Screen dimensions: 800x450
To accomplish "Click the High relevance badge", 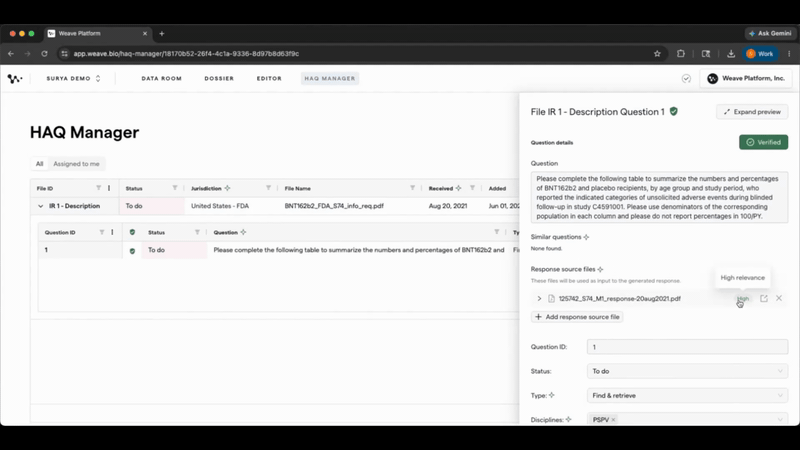I will coord(743,298).
